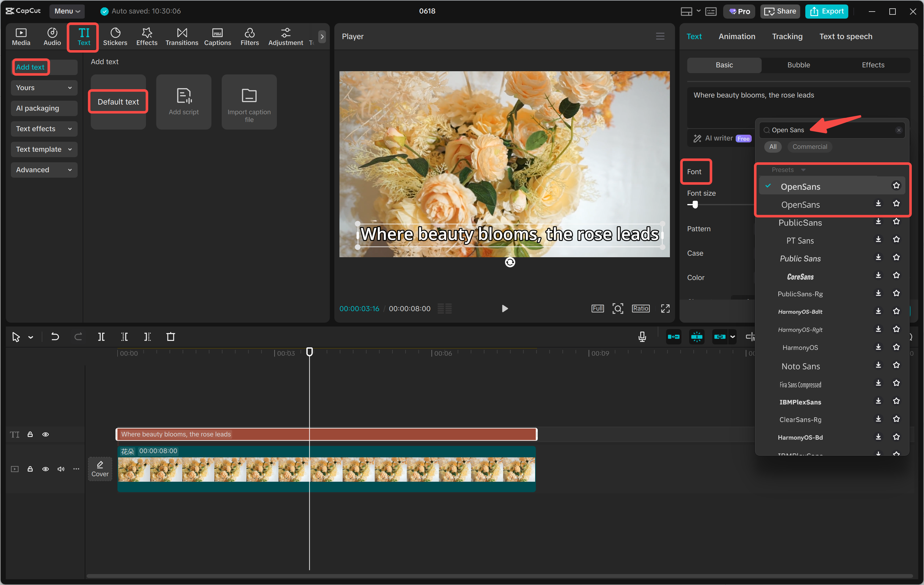924x585 pixels.
Task: Open the Stickers panel
Action: [x=115, y=37]
